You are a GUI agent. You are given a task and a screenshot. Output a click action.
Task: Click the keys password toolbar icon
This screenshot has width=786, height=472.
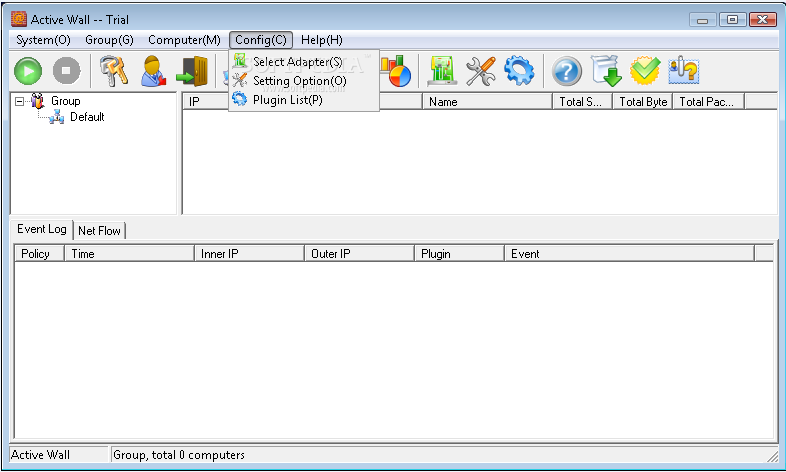click(114, 71)
